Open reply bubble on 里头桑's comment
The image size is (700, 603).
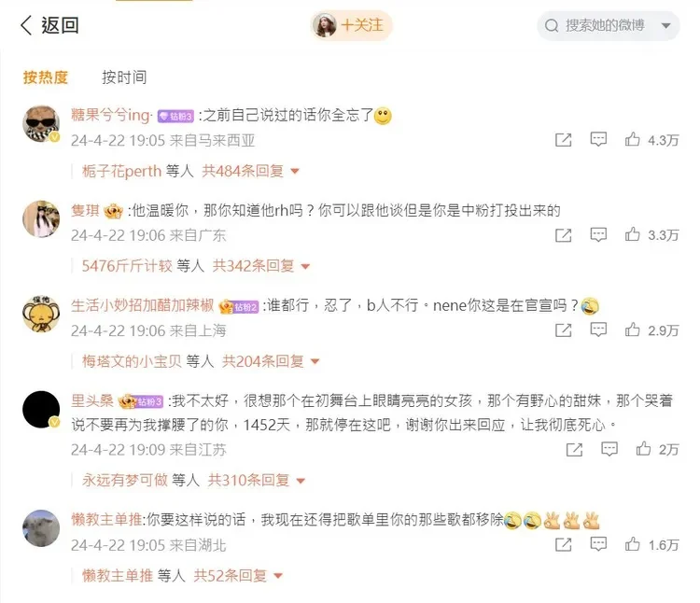(609, 449)
